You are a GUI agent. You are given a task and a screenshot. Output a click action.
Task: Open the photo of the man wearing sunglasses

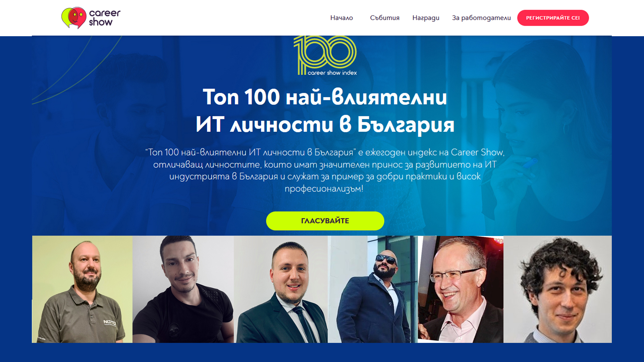pos(373,289)
